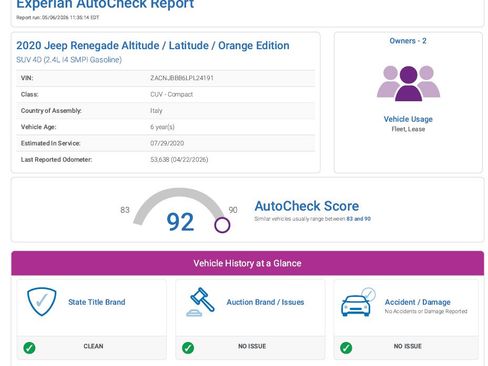Click the 6 year(s) vehicle age value

[x=162, y=127]
